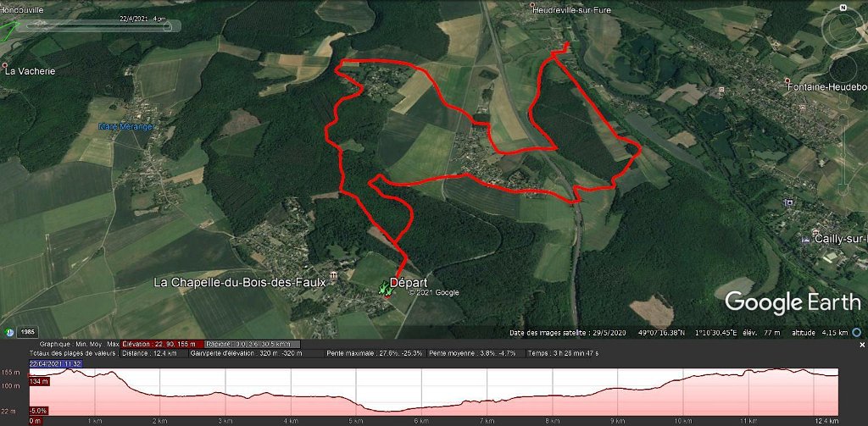Image resolution: width=868 pixels, height=426 pixels.
Task: Click the Fontaine-Heudebourg place marker
Action: click(787, 80)
